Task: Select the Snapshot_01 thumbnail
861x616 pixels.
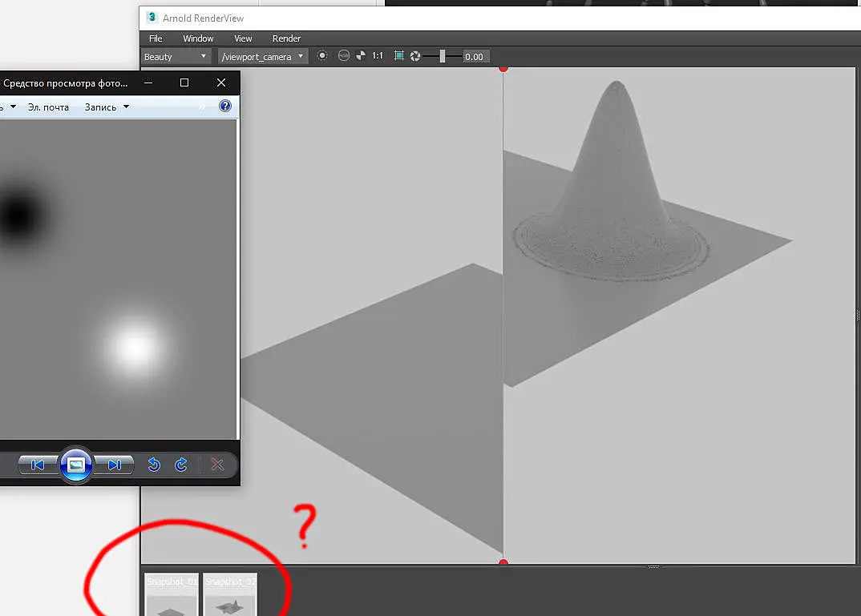Action: point(172,594)
